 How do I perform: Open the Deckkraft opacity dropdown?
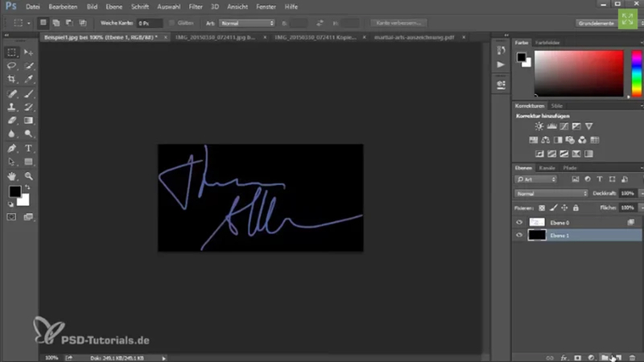click(642, 193)
